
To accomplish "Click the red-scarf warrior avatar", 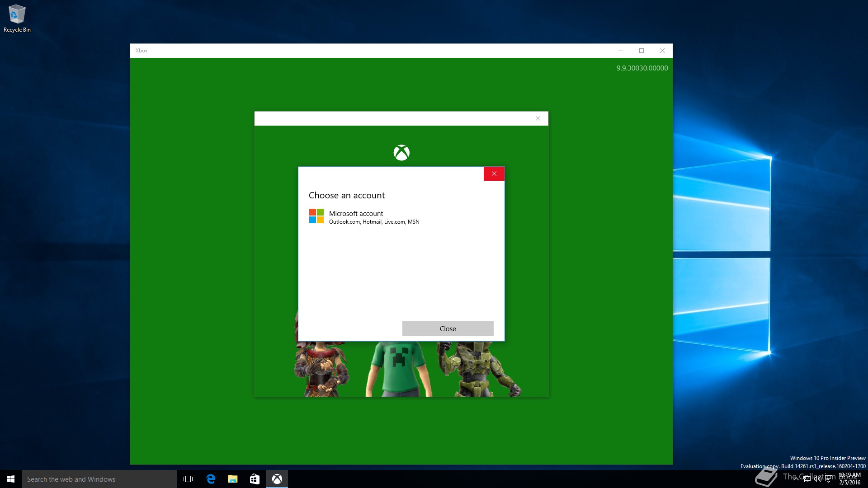I will pyautogui.click(x=321, y=369).
